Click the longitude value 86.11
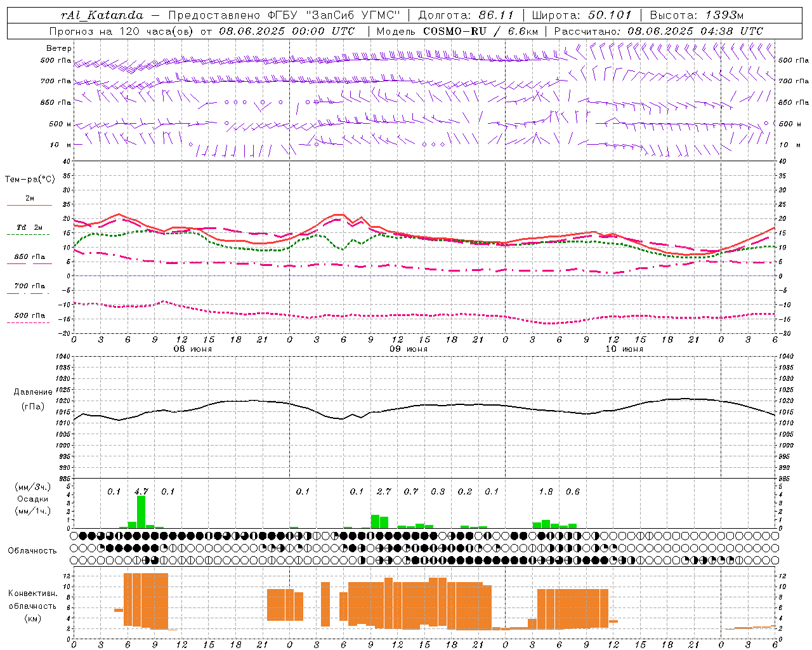The width and height of the screenshot is (812, 650). coord(495,15)
